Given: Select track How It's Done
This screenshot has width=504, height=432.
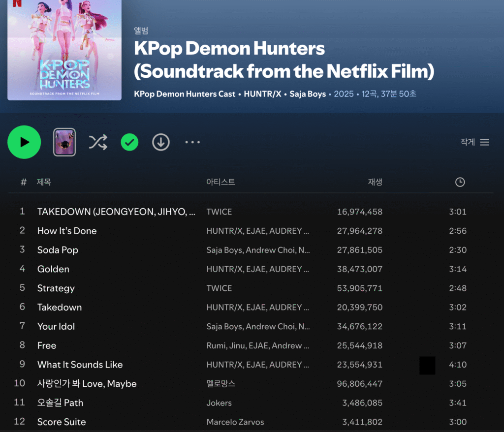Looking at the screenshot, I should pyautogui.click(x=67, y=231).
